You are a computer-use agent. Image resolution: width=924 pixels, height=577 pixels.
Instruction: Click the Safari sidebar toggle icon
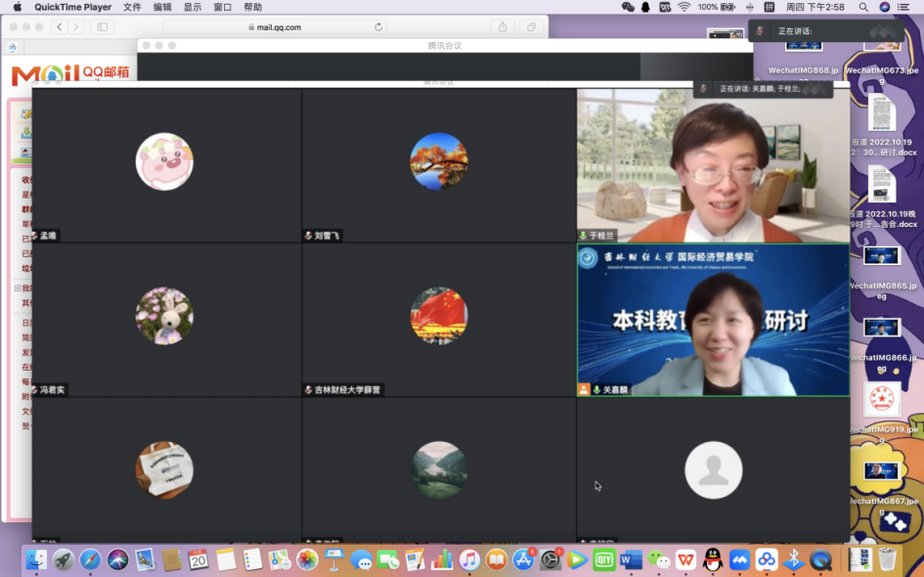click(103, 27)
